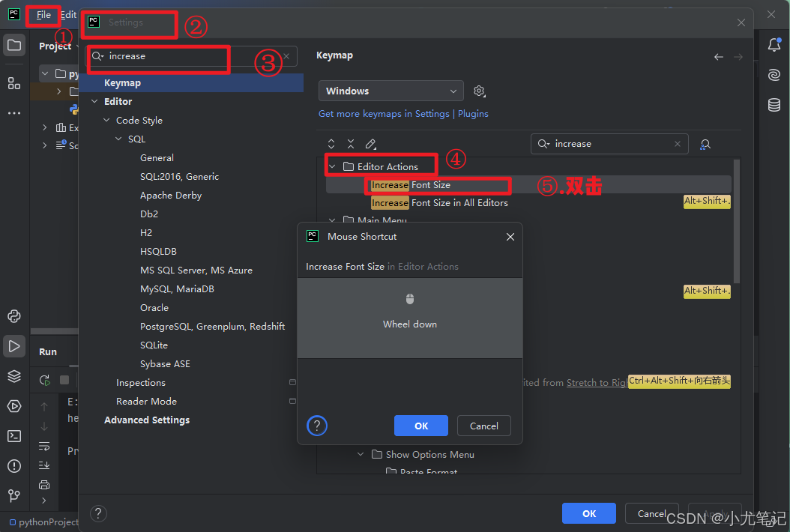
Task: Open the Edit menu
Action: point(68,14)
